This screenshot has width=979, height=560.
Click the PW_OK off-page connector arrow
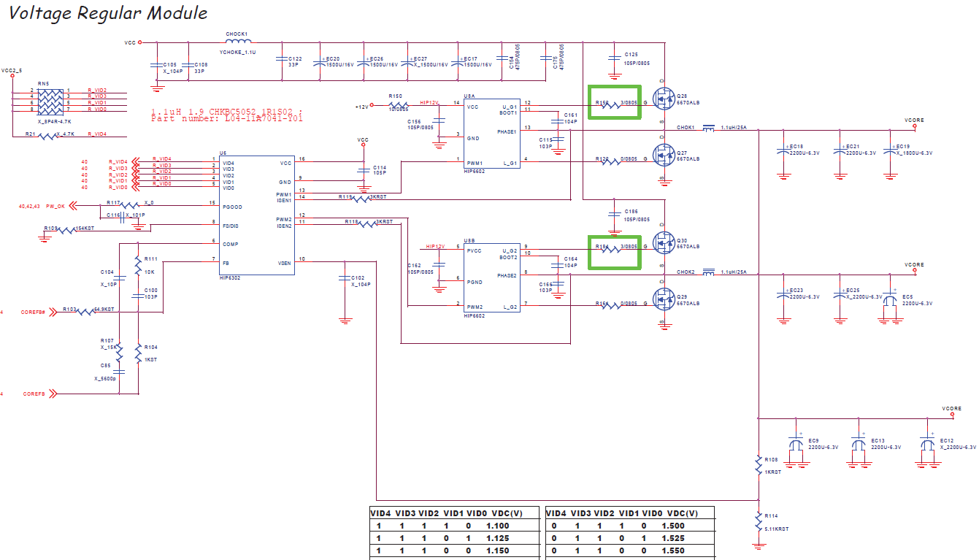(74, 207)
